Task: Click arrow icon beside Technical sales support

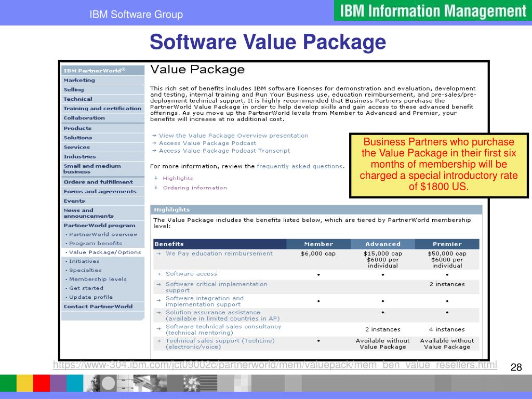Action: pyautogui.click(x=158, y=341)
